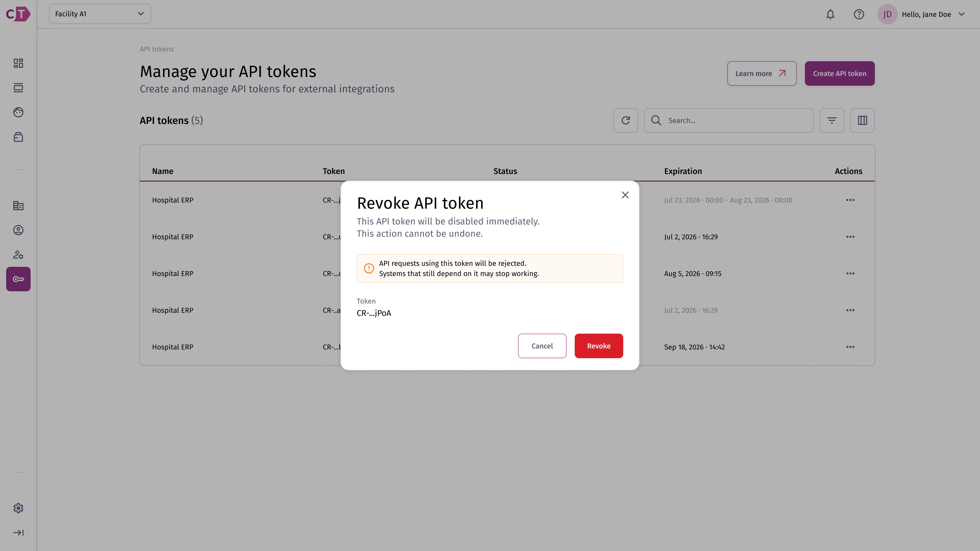The height and width of the screenshot is (551, 980).
Task: Open actions menu for Jul 23, 2026 token
Action: [x=850, y=200]
